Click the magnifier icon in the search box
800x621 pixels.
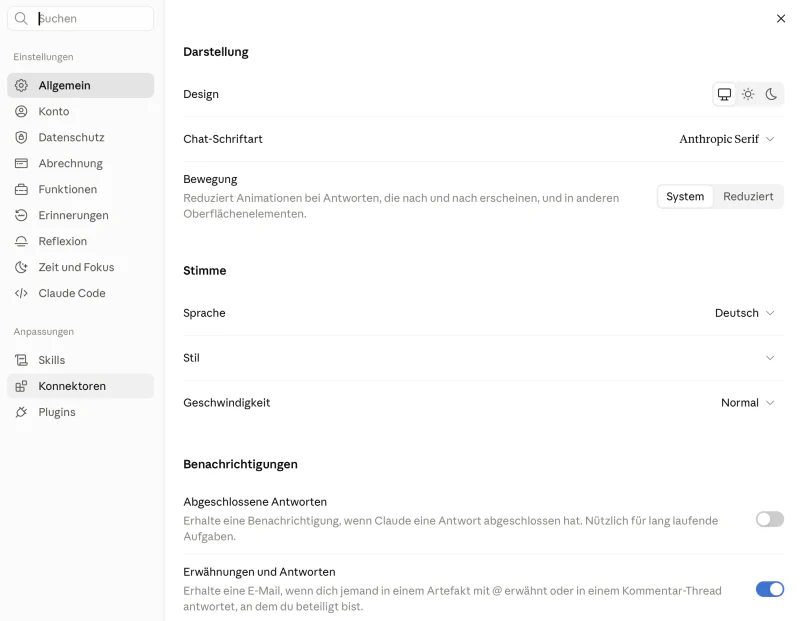[x=21, y=19]
